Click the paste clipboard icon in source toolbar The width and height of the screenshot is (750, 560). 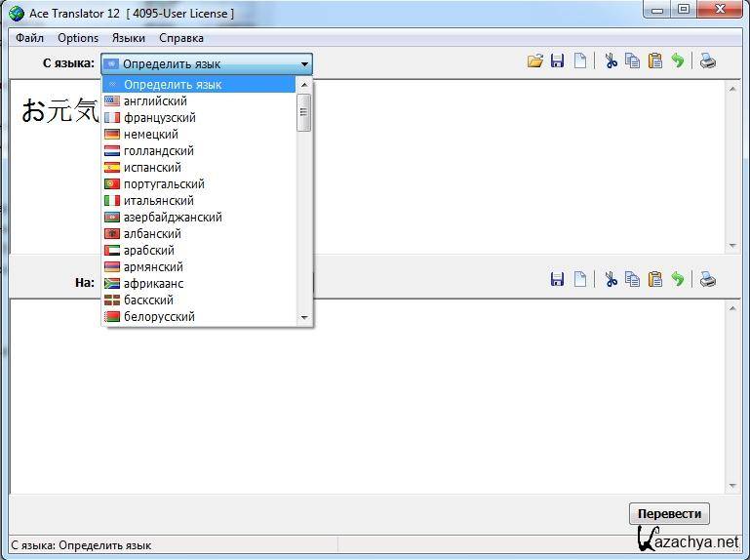(x=655, y=61)
